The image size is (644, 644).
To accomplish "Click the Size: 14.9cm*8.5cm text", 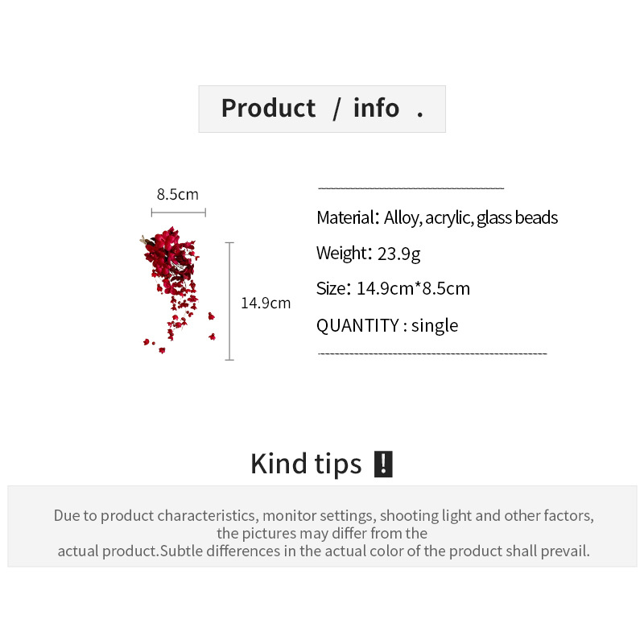I will point(393,288).
